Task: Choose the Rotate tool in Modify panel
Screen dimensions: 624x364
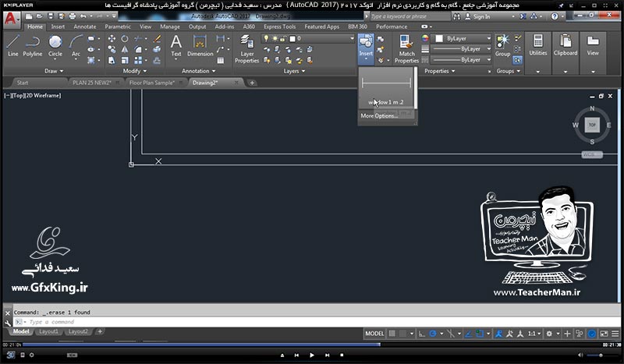Action: click(125, 39)
